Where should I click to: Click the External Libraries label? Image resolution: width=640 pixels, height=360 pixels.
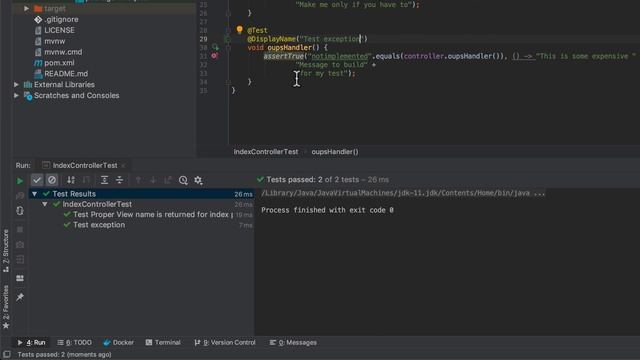[x=64, y=84]
